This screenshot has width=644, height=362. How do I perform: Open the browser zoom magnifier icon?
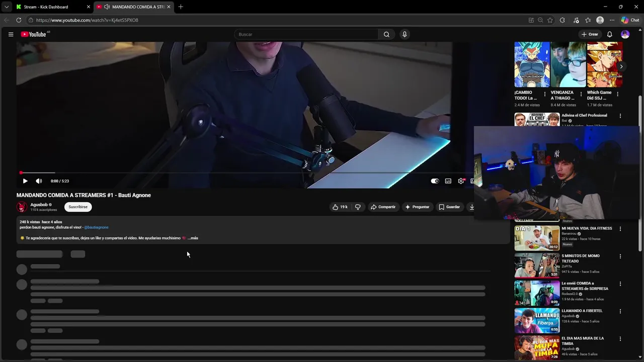[540, 20]
